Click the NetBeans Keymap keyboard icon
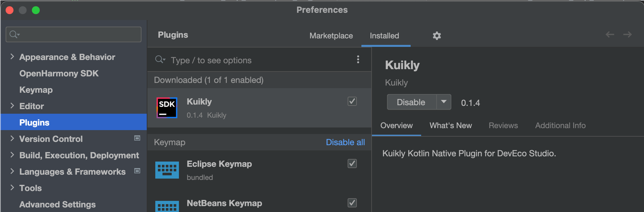Viewport: 644px width, 212px height. point(167,206)
